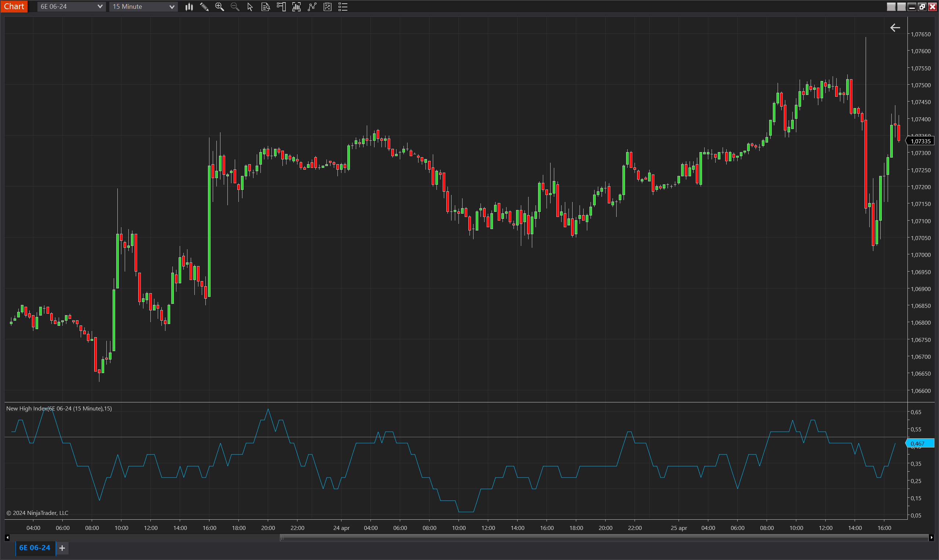Select the New High Index indicator label
This screenshot has height=560, width=939.
click(59, 408)
